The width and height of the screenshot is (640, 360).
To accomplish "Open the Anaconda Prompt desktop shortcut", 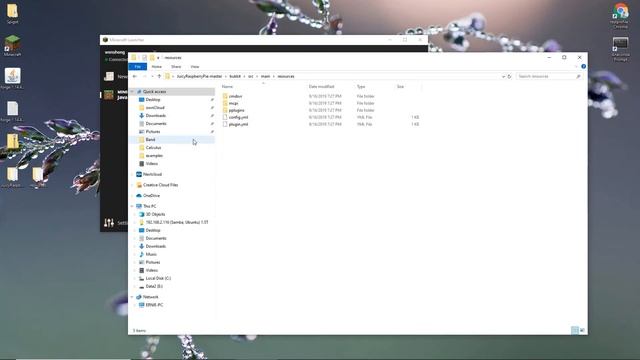I will point(620,49).
